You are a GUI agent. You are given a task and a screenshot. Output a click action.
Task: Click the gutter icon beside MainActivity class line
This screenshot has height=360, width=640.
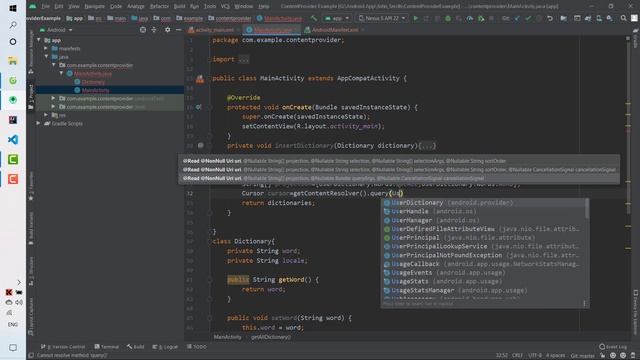point(200,79)
